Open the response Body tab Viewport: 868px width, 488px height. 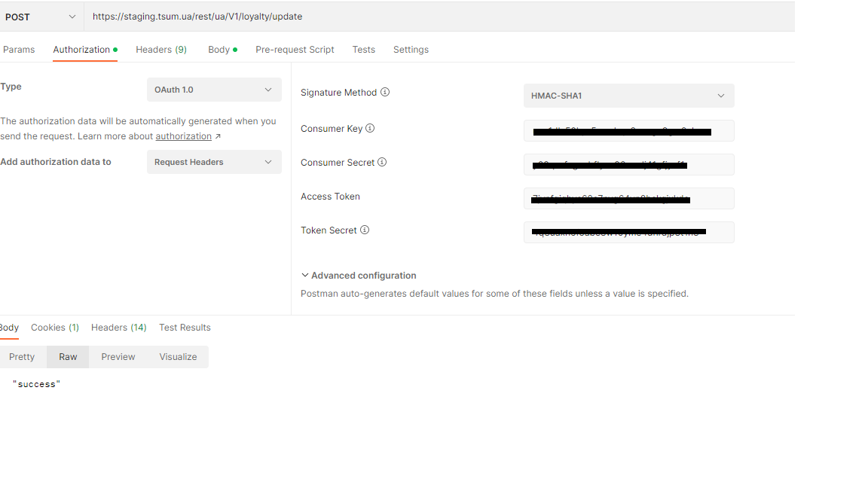[x=9, y=328]
